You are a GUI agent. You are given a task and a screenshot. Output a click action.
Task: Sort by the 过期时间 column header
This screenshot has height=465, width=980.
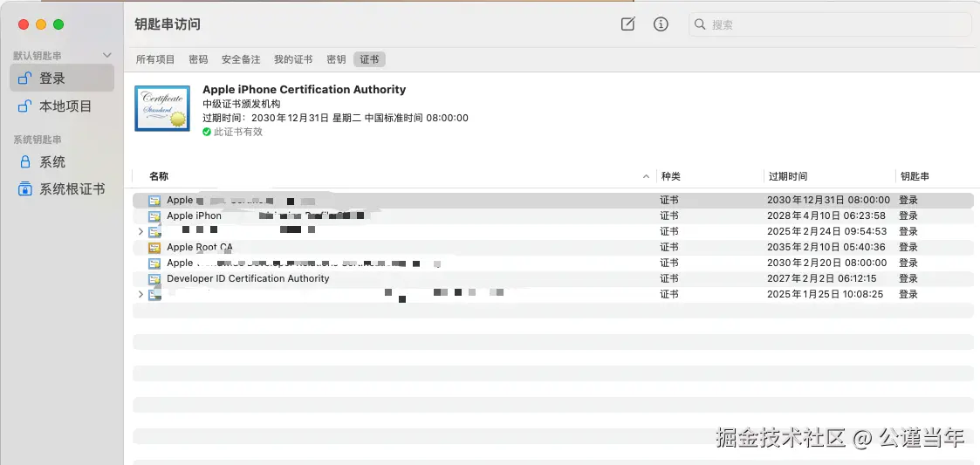787,177
